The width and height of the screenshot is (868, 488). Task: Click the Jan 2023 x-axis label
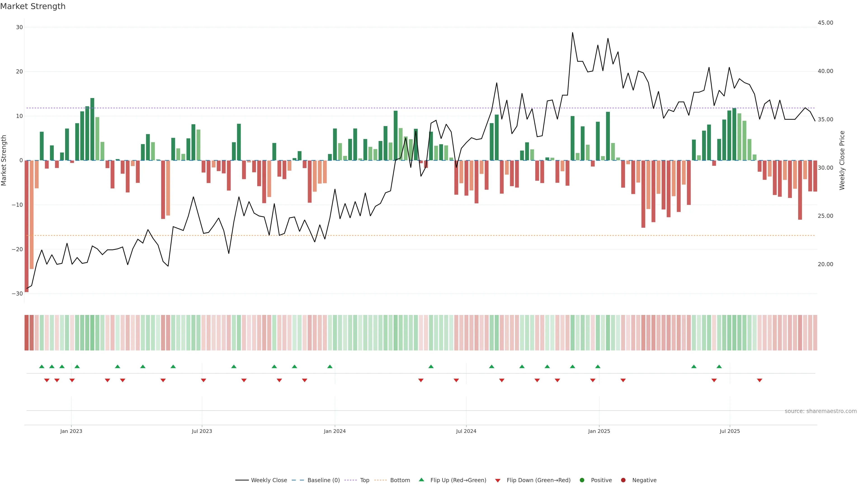pyautogui.click(x=71, y=431)
